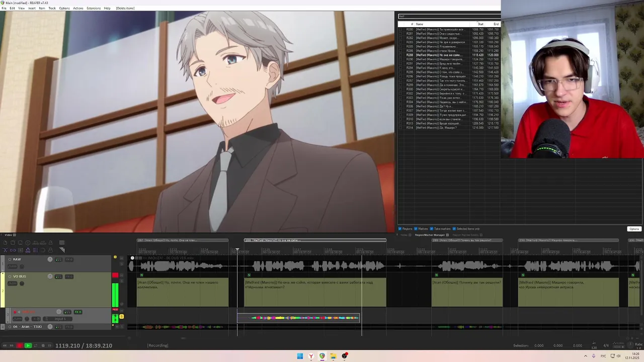Open routing button on RAW track
The width and height of the screenshot is (644, 362).
pos(58,259)
